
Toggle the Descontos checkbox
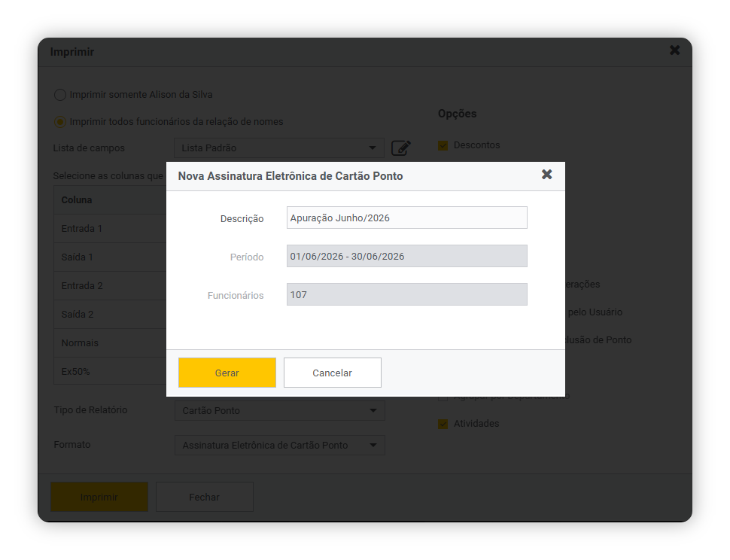(443, 146)
